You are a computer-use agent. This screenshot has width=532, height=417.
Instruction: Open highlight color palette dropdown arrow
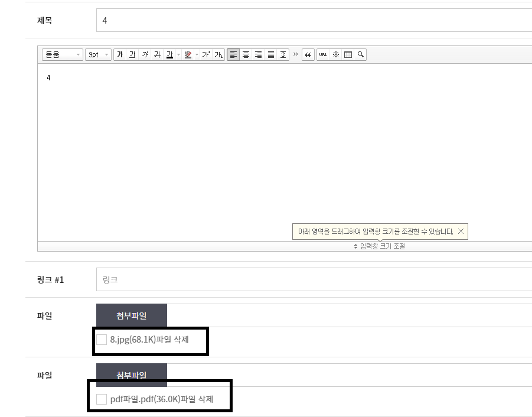pos(197,54)
